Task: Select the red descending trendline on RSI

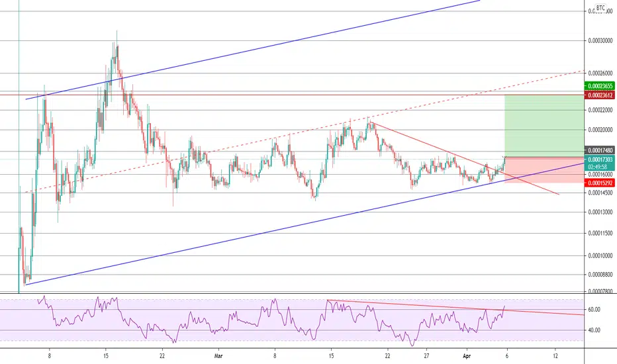Action: tap(455, 308)
